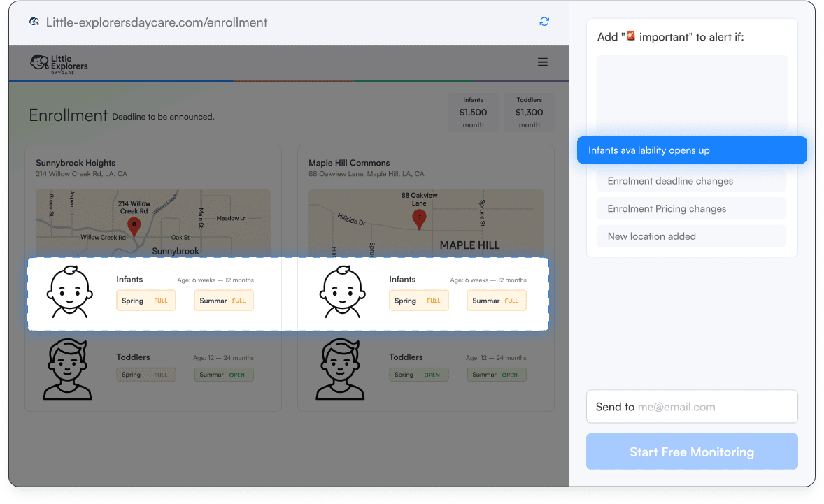The image size is (824, 504).
Task: Click the Sunnybrook infant face icon
Action: point(69,292)
